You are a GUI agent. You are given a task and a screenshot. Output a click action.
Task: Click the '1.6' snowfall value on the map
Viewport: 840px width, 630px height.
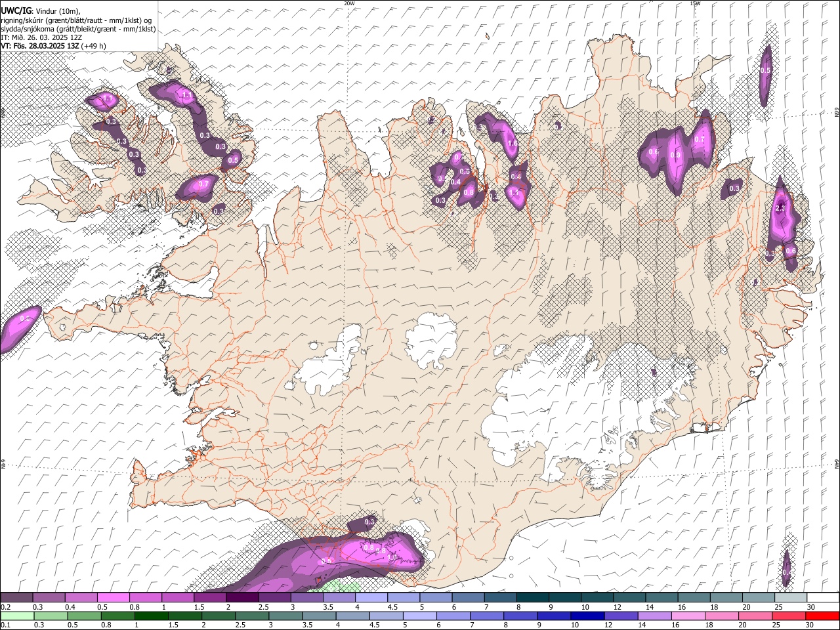(513, 143)
